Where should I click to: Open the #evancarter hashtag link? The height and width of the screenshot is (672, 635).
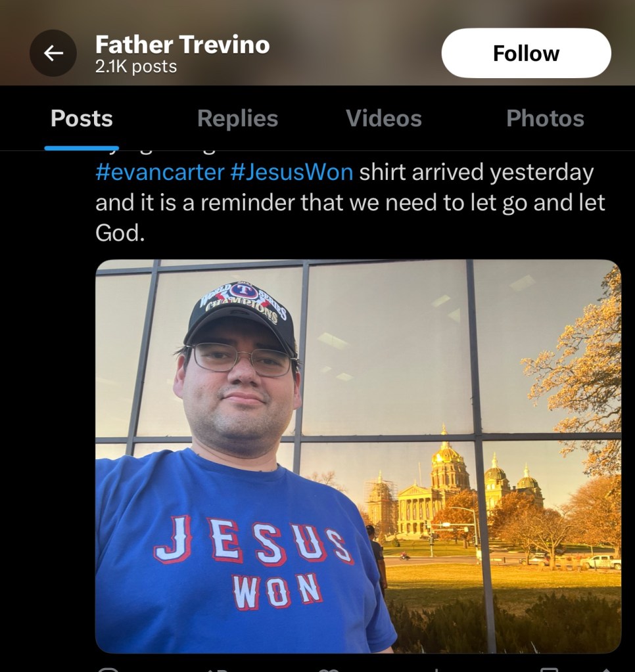(160, 172)
